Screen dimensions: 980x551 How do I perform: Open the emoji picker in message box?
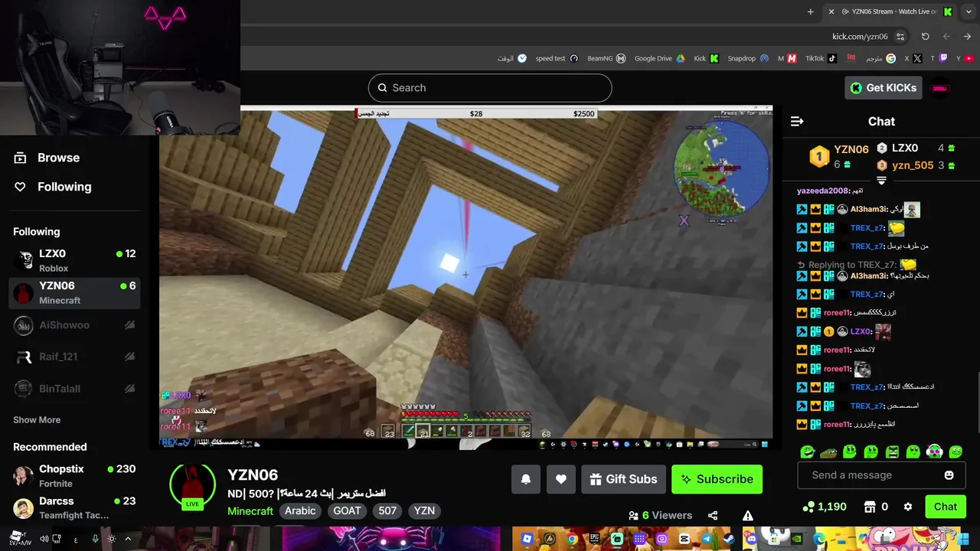pos(949,475)
